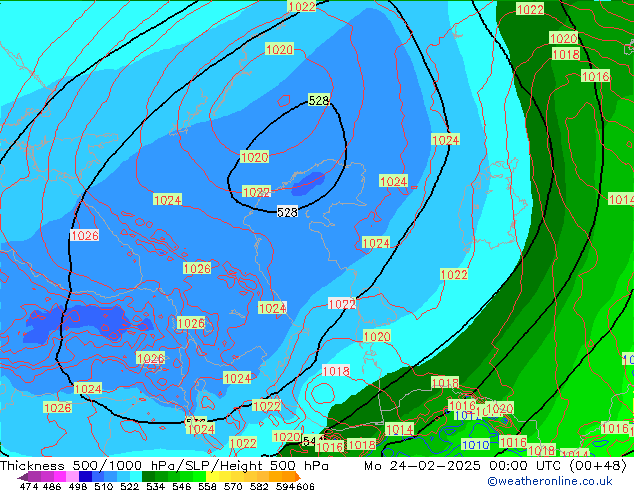The width and height of the screenshot is (634, 490).
Task: Click the legend value '594'
Action: click(x=285, y=486)
